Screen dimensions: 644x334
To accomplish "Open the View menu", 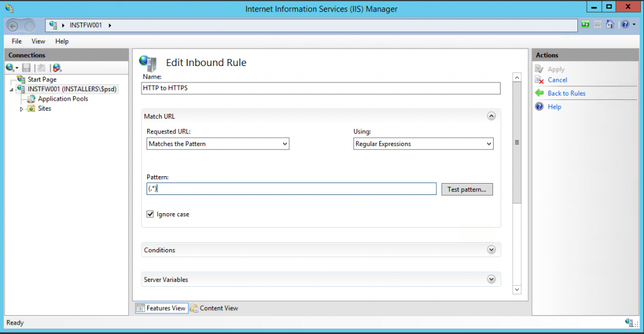I will [x=38, y=41].
